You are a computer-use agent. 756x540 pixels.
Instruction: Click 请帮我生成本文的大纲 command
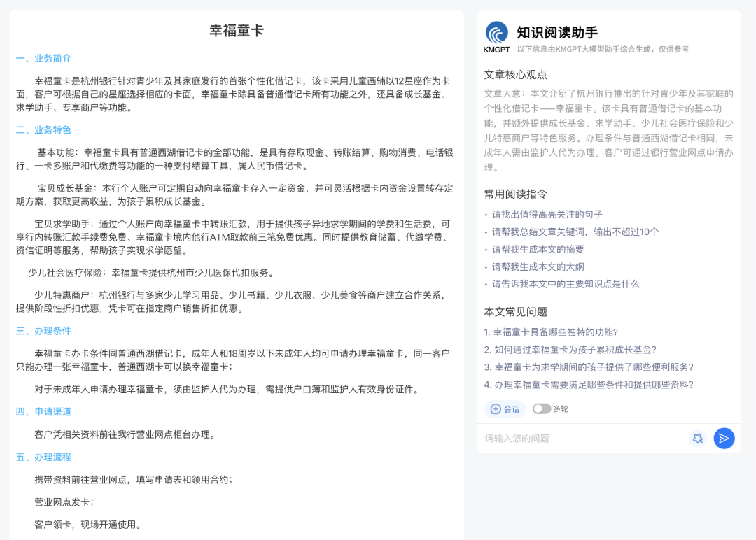538,267
